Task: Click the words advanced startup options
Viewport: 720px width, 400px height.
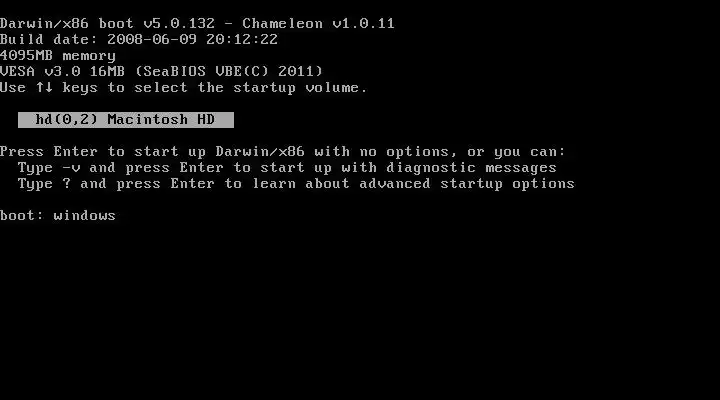Action: [467, 184]
